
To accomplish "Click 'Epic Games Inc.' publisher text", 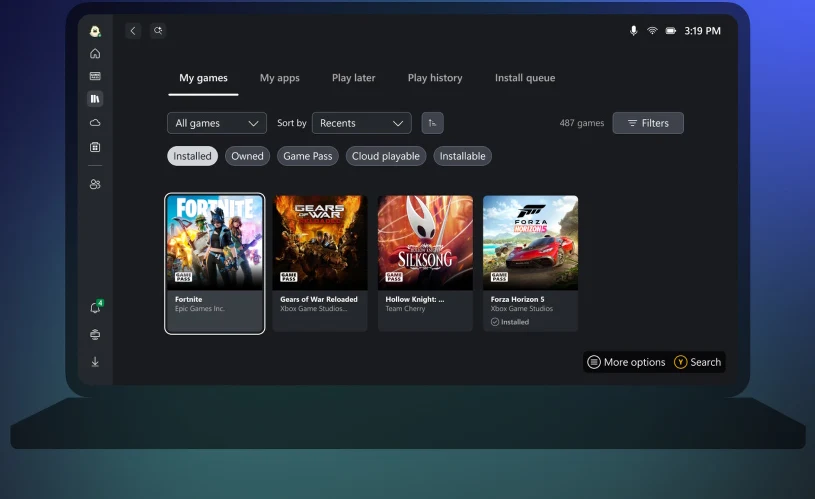I will [x=200, y=309].
